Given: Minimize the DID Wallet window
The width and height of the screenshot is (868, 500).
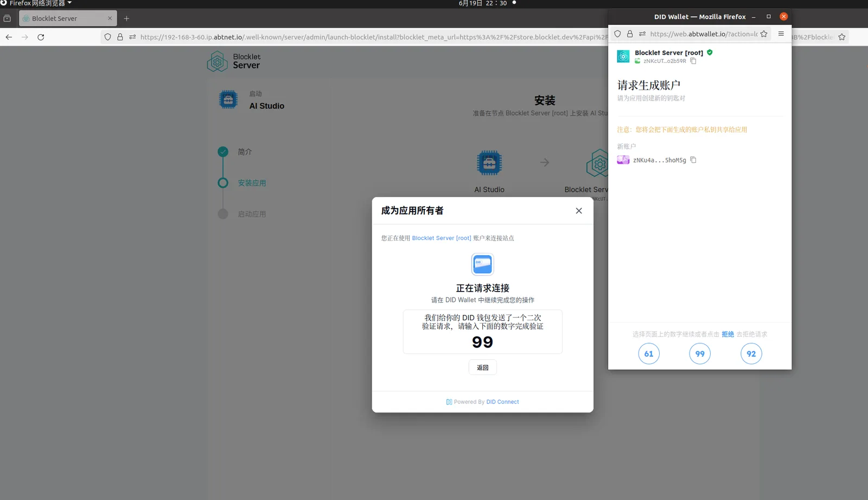Looking at the screenshot, I should pos(754,17).
